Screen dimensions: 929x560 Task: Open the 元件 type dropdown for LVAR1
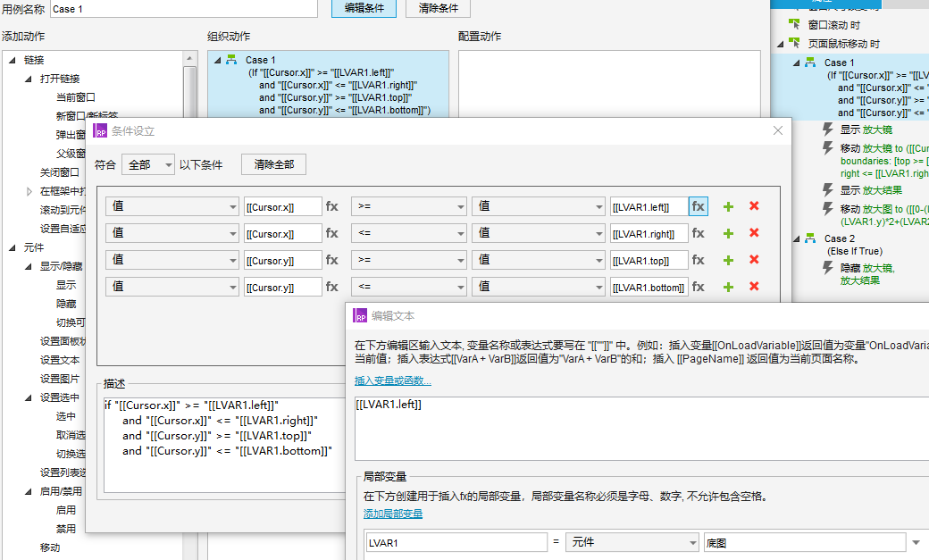pyautogui.click(x=632, y=543)
